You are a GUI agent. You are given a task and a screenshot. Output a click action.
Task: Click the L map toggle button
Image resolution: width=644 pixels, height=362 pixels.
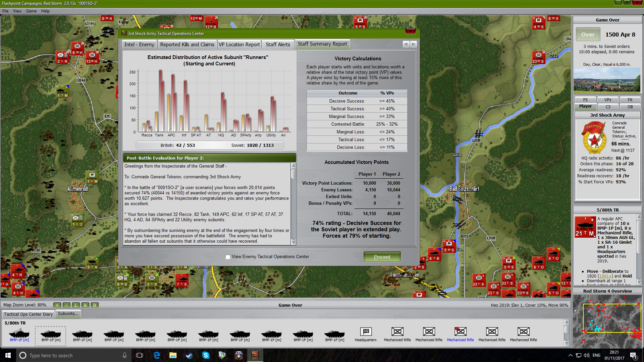[x=76, y=305]
